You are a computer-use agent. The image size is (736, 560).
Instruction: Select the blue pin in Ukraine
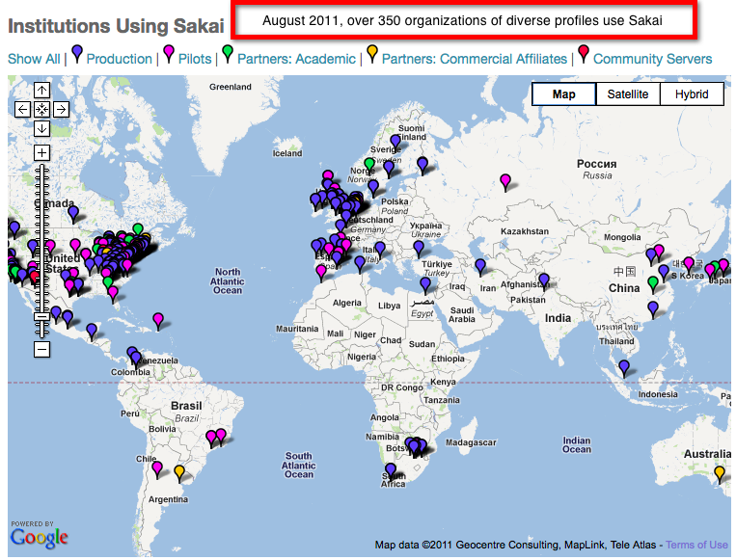point(419,248)
